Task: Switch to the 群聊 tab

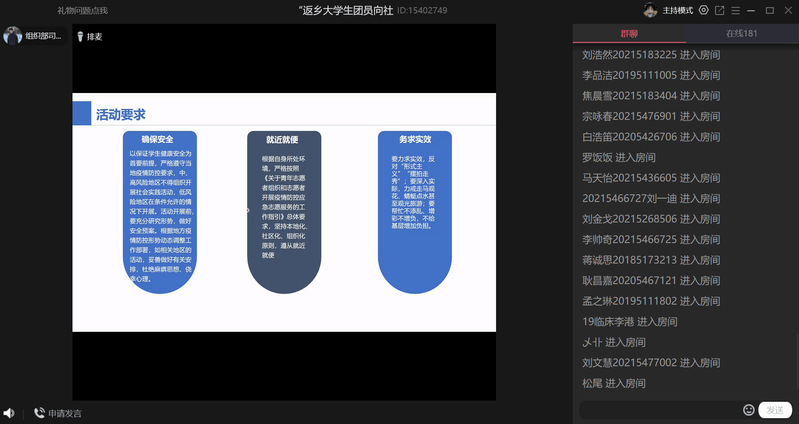Action: (x=629, y=34)
